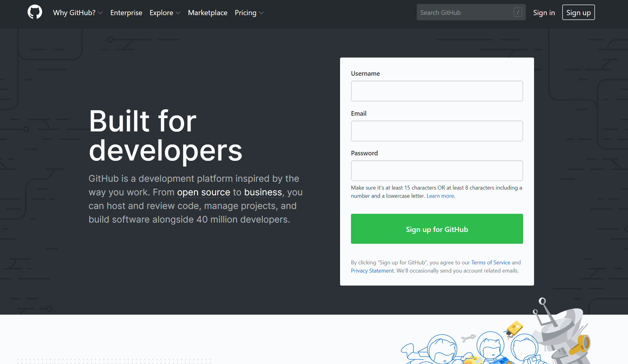Screen dimensions: 628x364
Task: Open the Learn more password link
Action: pos(440,196)
